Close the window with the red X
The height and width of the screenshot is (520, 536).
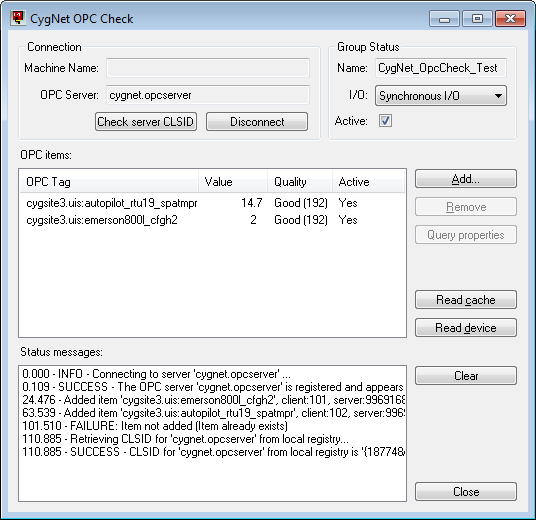tap(510, 18)
